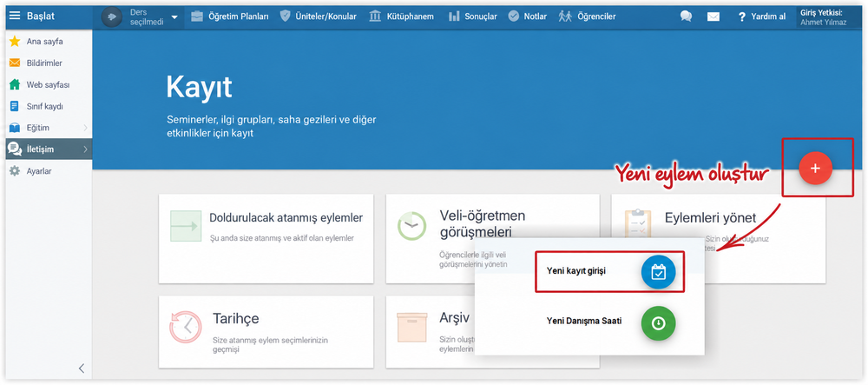Open Ayarlar gear in sidebar
The image size is (868, 385).
pyautogui.click(x=15, y=171)
